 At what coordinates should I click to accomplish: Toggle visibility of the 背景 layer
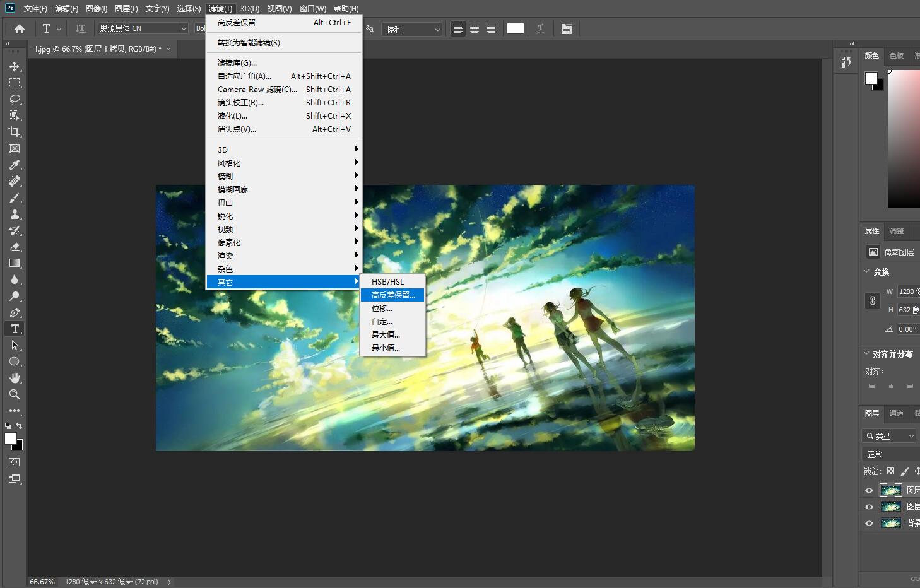pyautogui.click(x=869, y=523)
